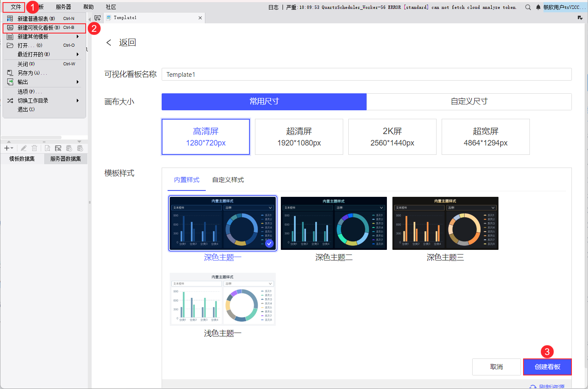Open notifications bell icon
Viewport: 588px width, 389px height.
pyautogui.click(x=538, y=7)
